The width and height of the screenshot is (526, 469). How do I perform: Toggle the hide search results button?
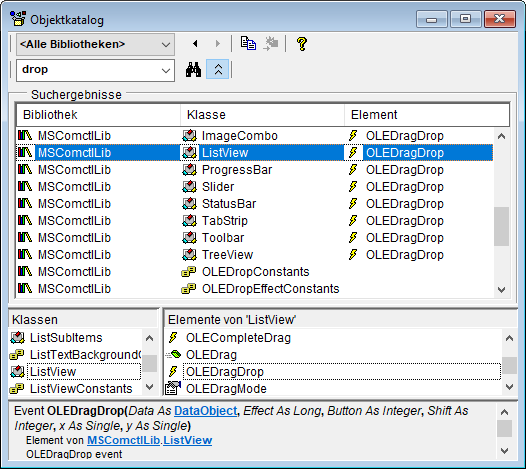[218, 69]
